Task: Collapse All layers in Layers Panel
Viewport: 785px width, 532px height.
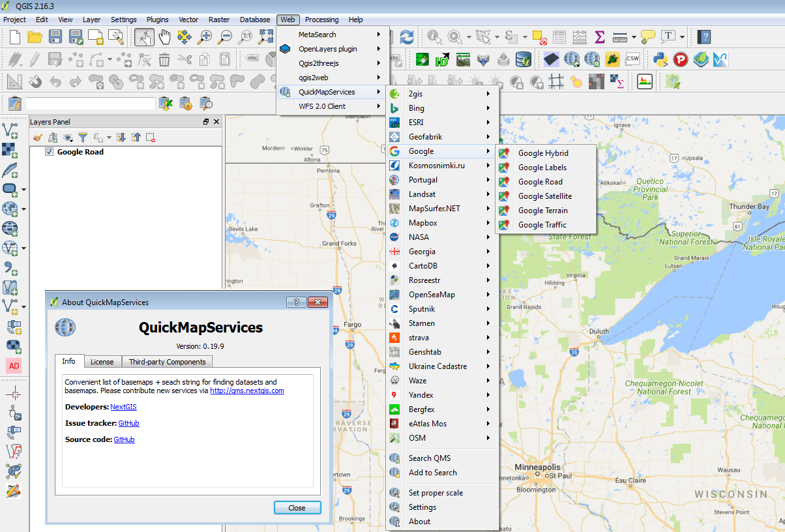Action: click(x=135, y=138)
